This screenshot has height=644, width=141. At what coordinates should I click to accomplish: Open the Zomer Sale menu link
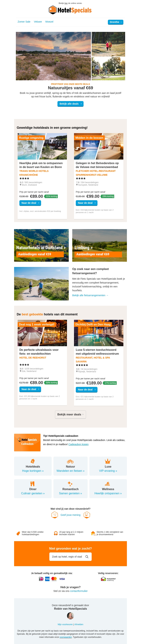click(24, 22)
